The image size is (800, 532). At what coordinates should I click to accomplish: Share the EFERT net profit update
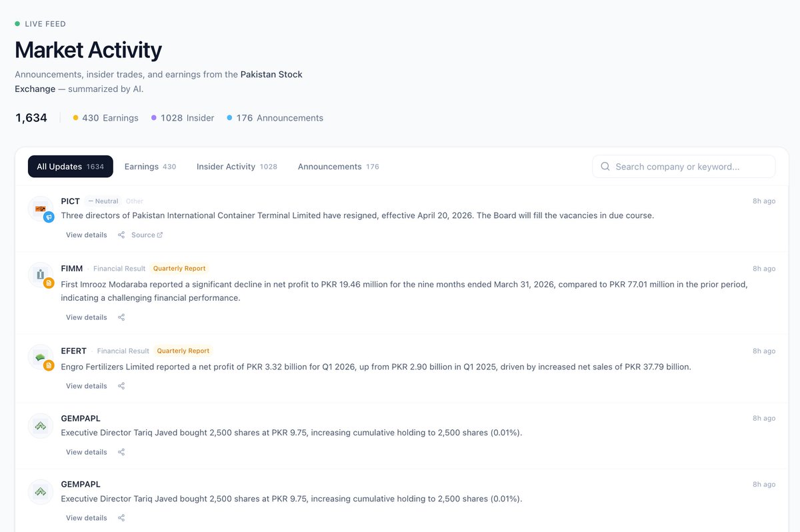pos(121,386)
